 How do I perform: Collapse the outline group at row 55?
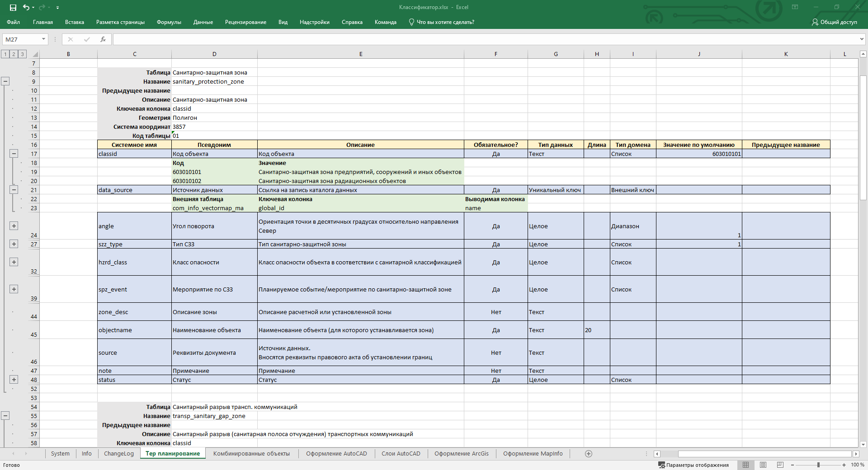[x=5, y=416]
